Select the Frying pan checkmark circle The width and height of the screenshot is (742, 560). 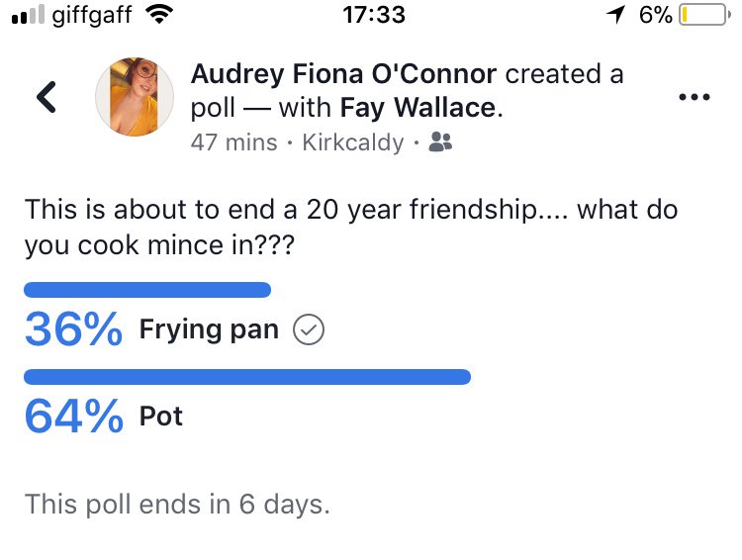pyautogui.click(x=309, y=329)
